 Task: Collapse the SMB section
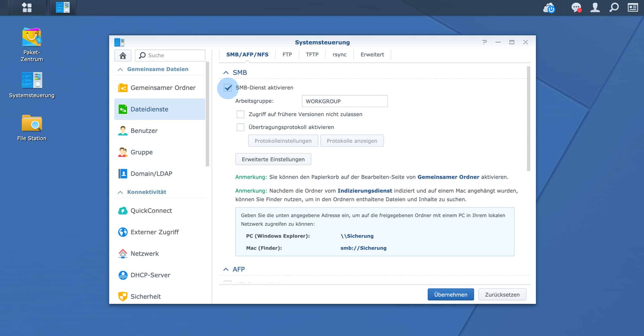point(226,73)
